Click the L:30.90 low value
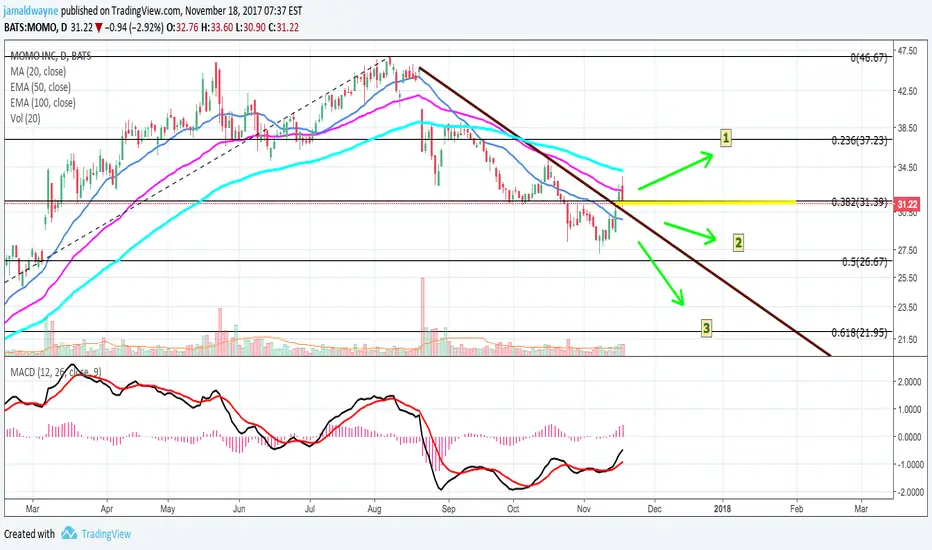The image size is (932, 550). pos(250,27)
